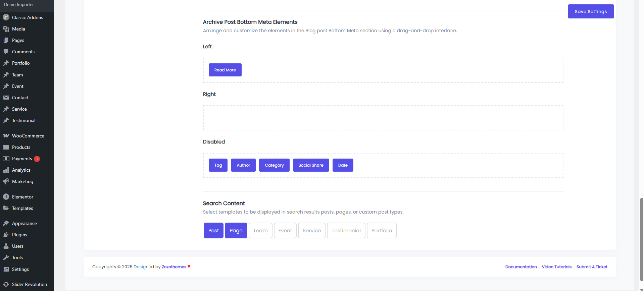The width and height of the screenshot is (644, 291).
Task: Toggle the Testimonial search template
Action: 346,231
